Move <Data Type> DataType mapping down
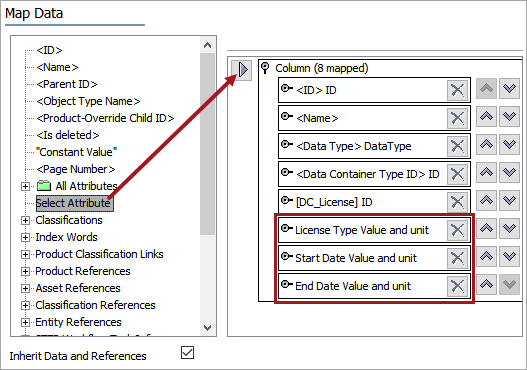Image resolution: width=527 pixels, height=370 pixels. pyautogui.click(x=509, y=145)
